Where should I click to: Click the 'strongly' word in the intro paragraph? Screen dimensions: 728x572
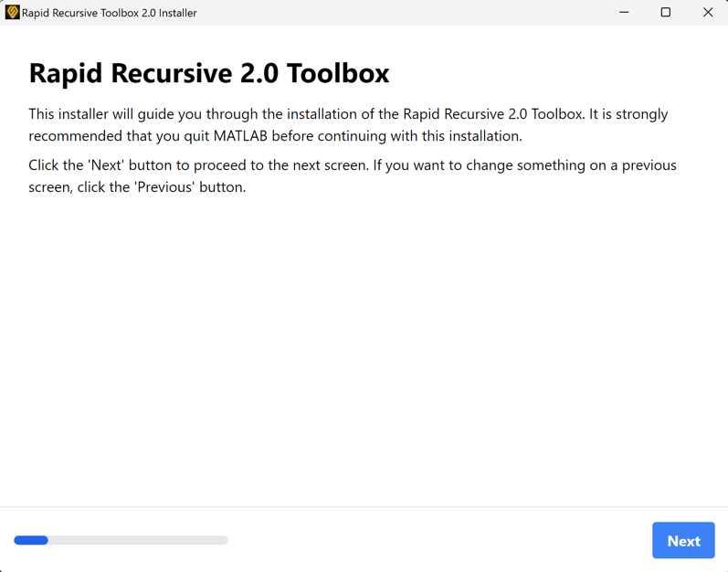click(641, 115)
